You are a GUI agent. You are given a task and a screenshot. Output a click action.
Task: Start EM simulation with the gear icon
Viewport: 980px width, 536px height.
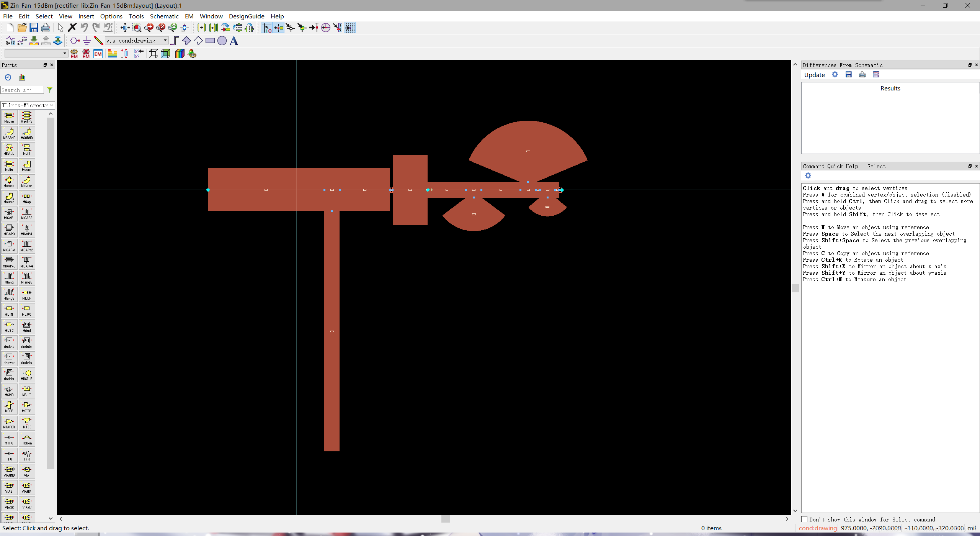click(x=74, y=54)
